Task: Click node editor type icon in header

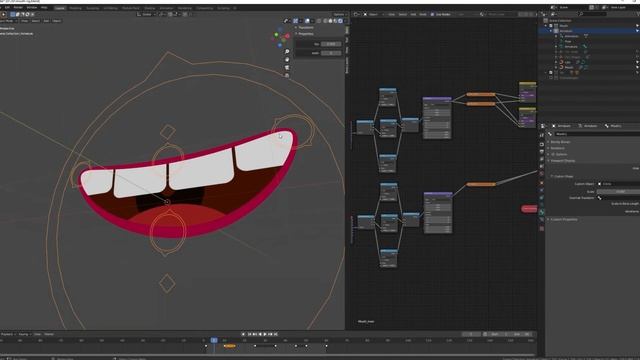Action: coord(356,14)
